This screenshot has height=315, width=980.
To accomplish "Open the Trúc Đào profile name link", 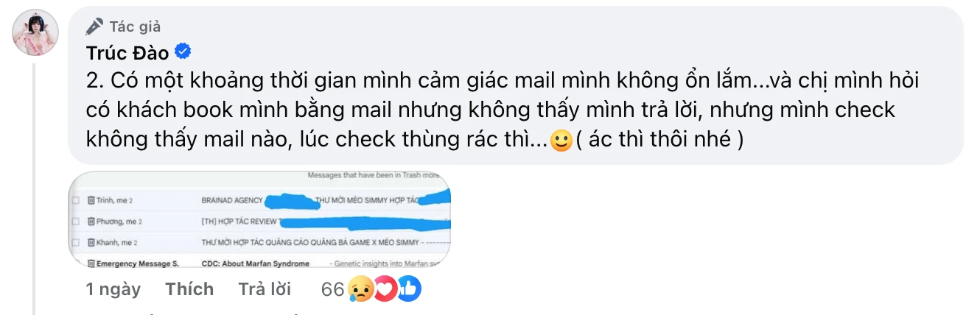I will (128, 52).
